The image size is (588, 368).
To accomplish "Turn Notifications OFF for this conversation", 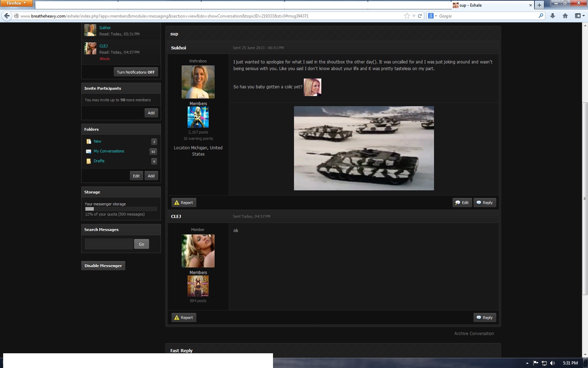I will (x=136, y=72).
